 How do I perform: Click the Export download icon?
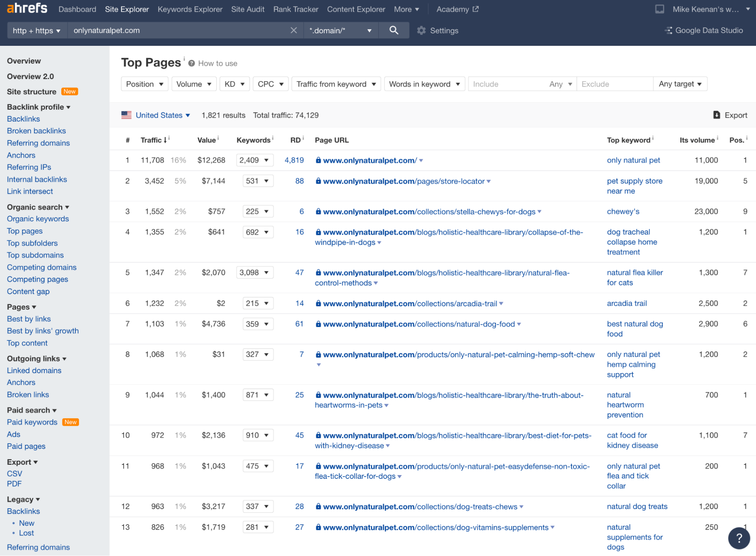(716, 115)
